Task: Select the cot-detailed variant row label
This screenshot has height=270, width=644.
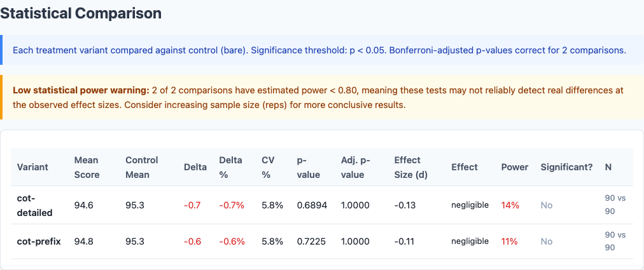Action: 34,205
